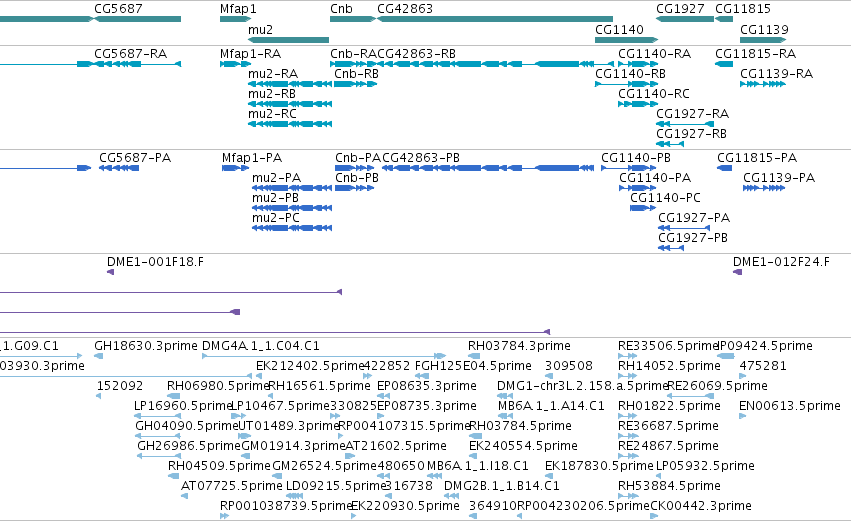Select the CG42863 gene bar
The image size is (851, 521).
point(495,19)
